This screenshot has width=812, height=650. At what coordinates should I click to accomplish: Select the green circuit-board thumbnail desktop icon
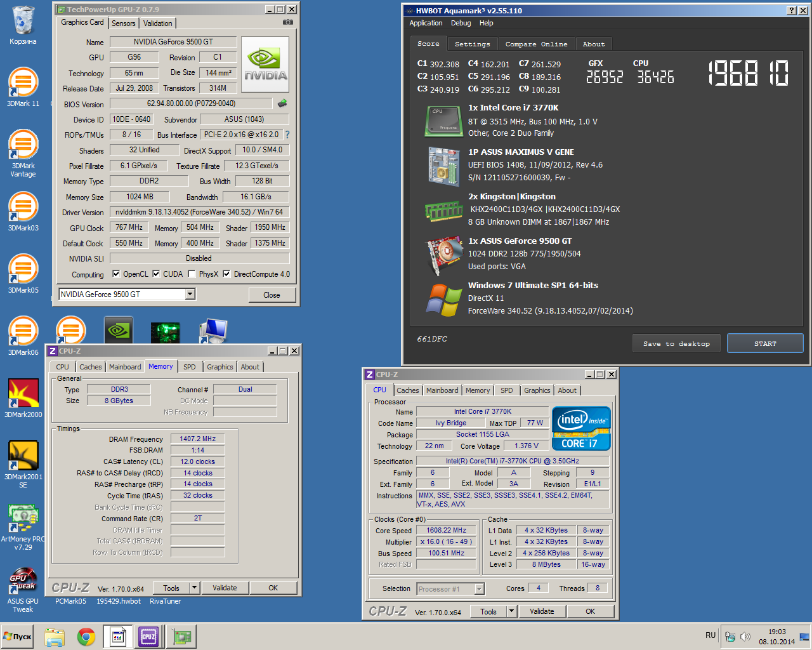click(x=166, y=332)
